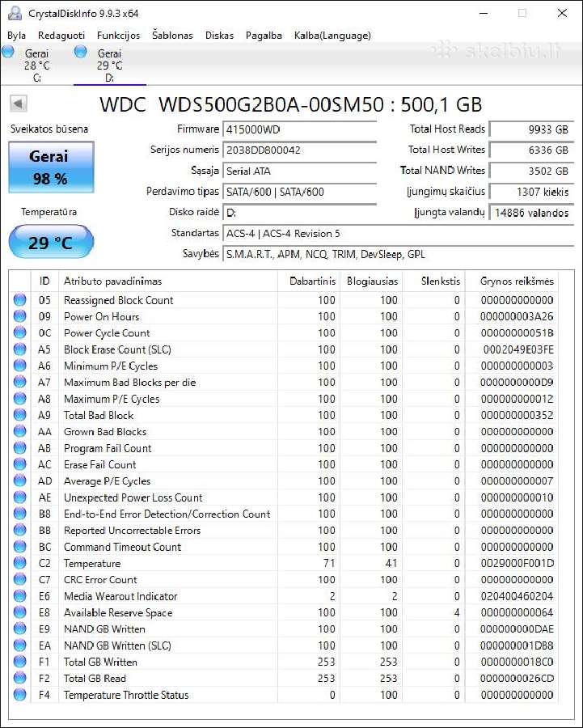Click the ACS-4 Revision 5 standard field
This screenshot has height=728, width=583.
coord(399,234)
